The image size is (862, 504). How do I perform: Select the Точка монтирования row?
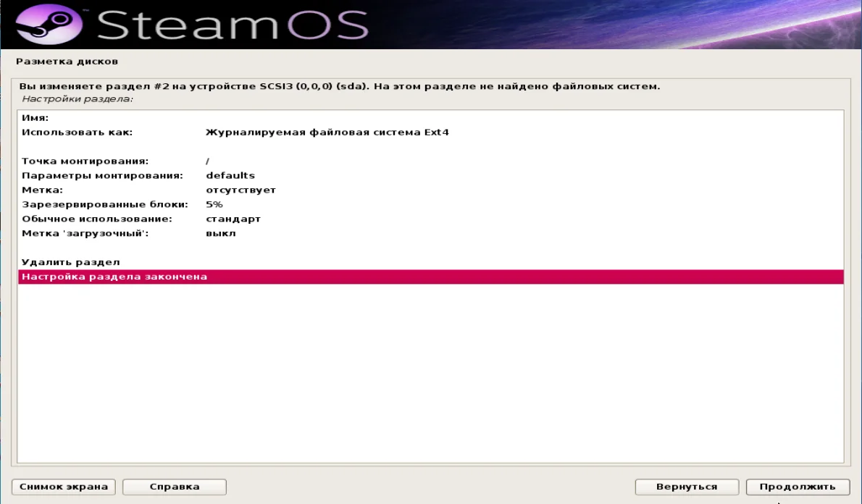point(430,161)
